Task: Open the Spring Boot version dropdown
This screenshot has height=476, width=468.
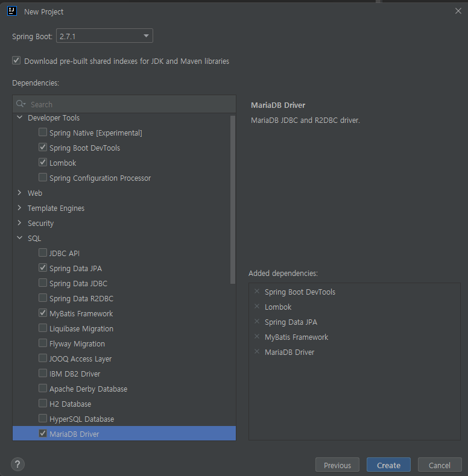Action: 104,36
